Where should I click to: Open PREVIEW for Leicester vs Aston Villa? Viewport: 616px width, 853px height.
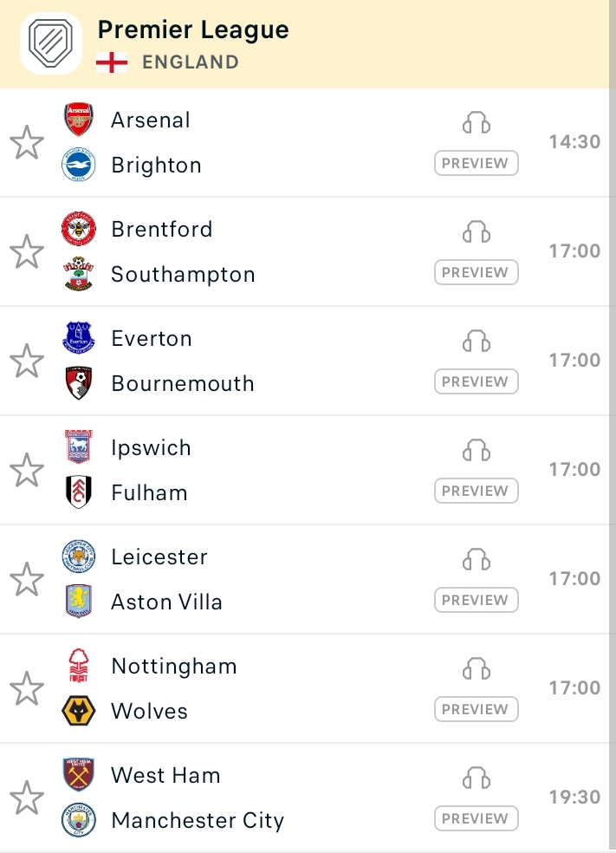477,600
